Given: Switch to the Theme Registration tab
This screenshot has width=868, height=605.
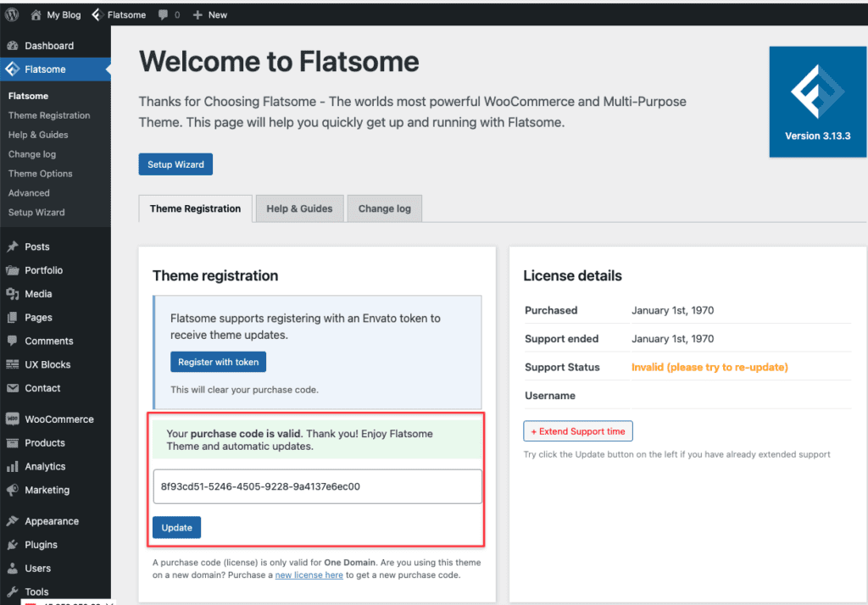Looking at the screenshot, I should coord(196,208).
